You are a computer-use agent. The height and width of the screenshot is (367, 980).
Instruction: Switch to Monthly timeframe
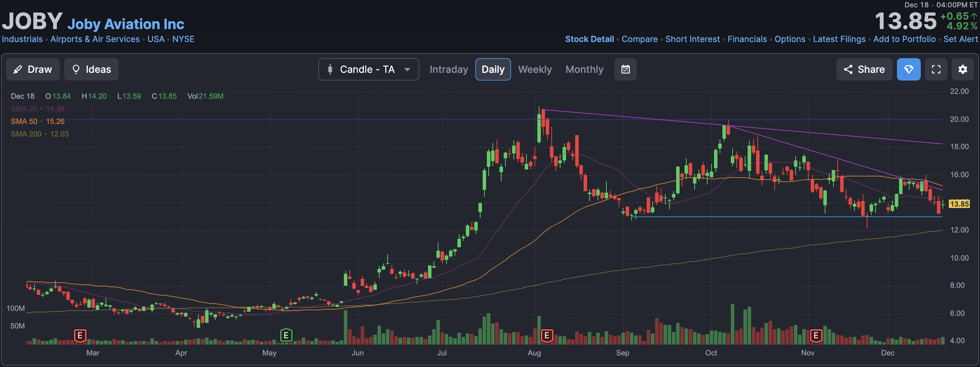click(x=584, y=69)
